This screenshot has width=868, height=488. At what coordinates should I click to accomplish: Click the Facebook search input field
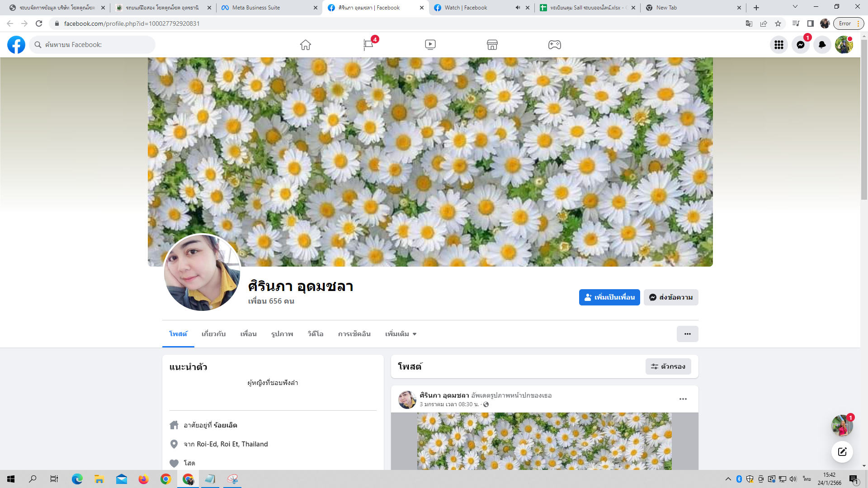click(97, 45)
